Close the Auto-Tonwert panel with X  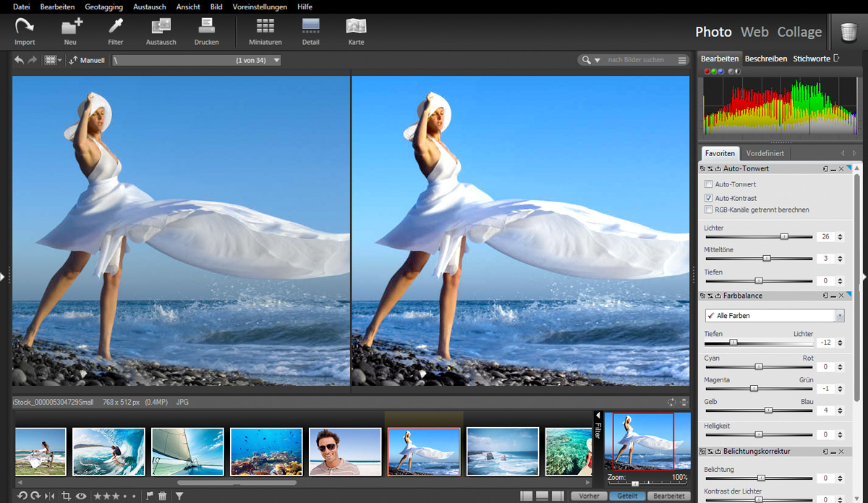(x=841, y=168)
